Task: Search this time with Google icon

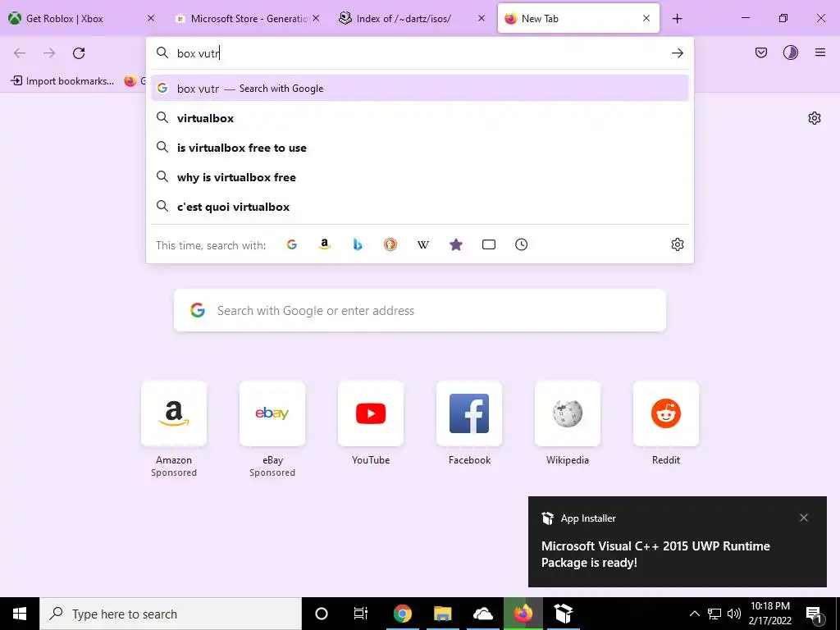Action: click(x=292, y=244)
